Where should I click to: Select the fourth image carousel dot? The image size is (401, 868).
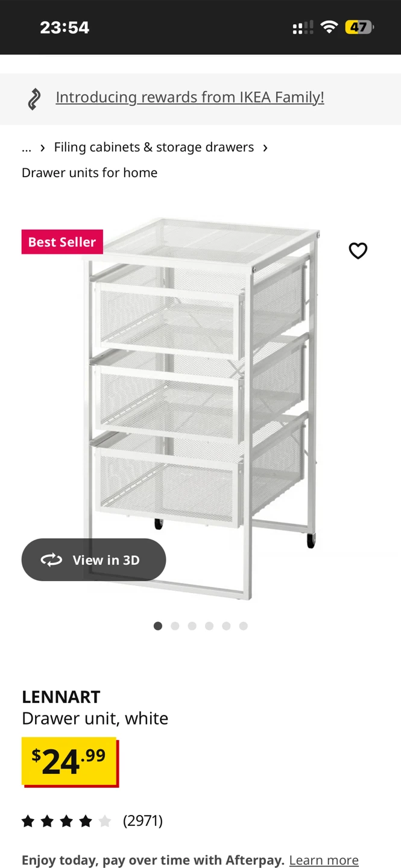point(209,626)
